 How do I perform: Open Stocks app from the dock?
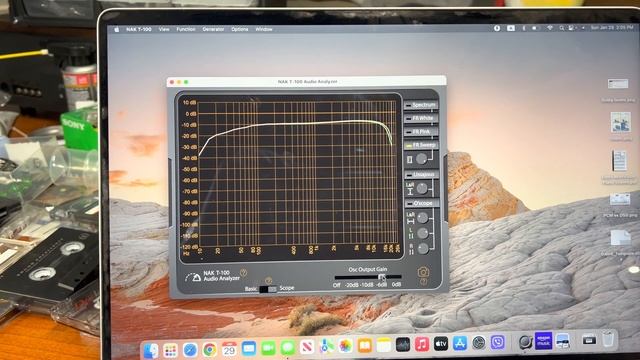click(403, 345)
